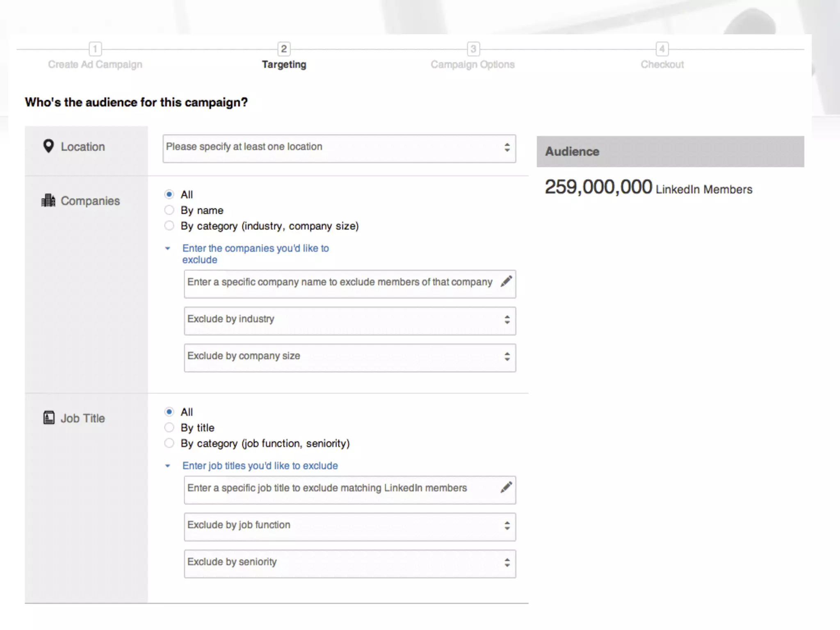The width and height of the screenshot is (840, 630).
Task: Open 'Exclude by company size' dropdown
Action: pyautogui.click(x=350, y=358)
